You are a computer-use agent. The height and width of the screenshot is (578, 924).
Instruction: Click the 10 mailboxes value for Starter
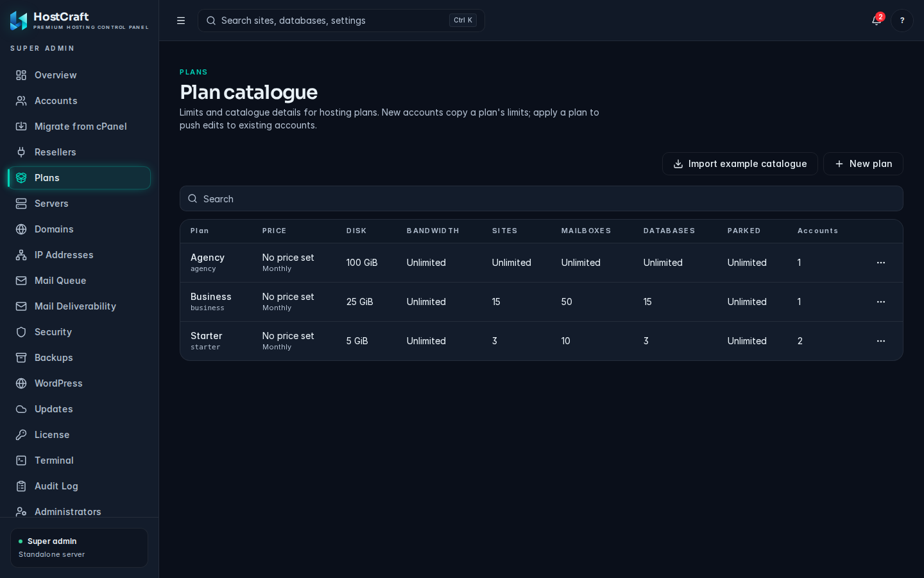565,341
